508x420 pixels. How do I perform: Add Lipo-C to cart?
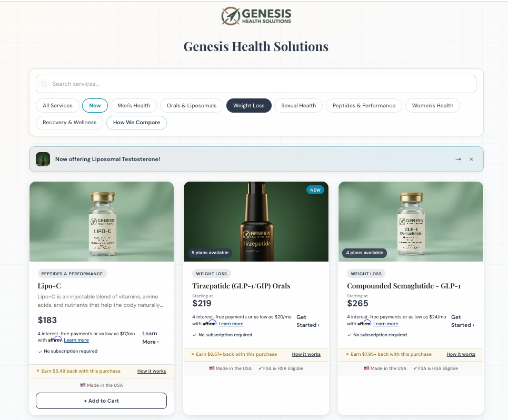point(102,401)
